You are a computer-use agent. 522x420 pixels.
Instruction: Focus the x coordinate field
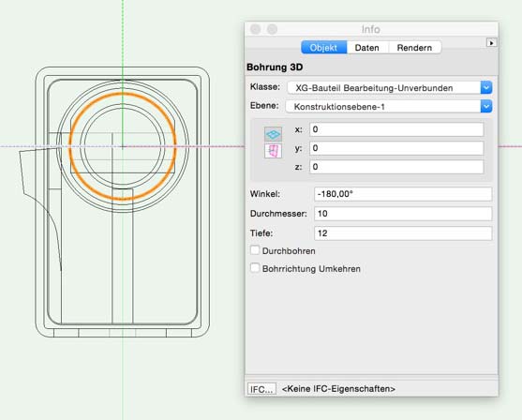(x=396, y=129)
